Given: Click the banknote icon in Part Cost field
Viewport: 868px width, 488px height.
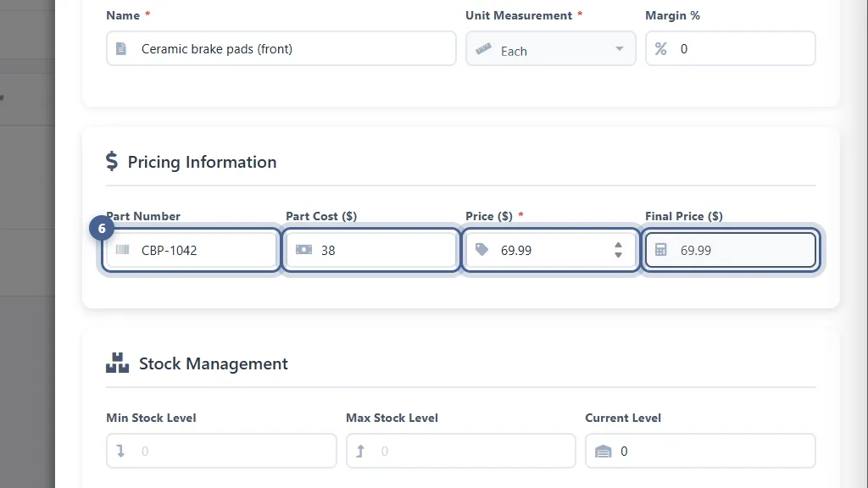Looking at the screenshot, I should [303, 250].
